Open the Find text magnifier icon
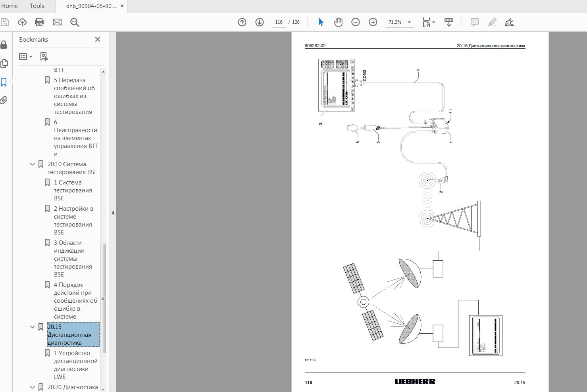Image resolution: width=587 pixels, height=392 pixels. click(x=75, y=22)
